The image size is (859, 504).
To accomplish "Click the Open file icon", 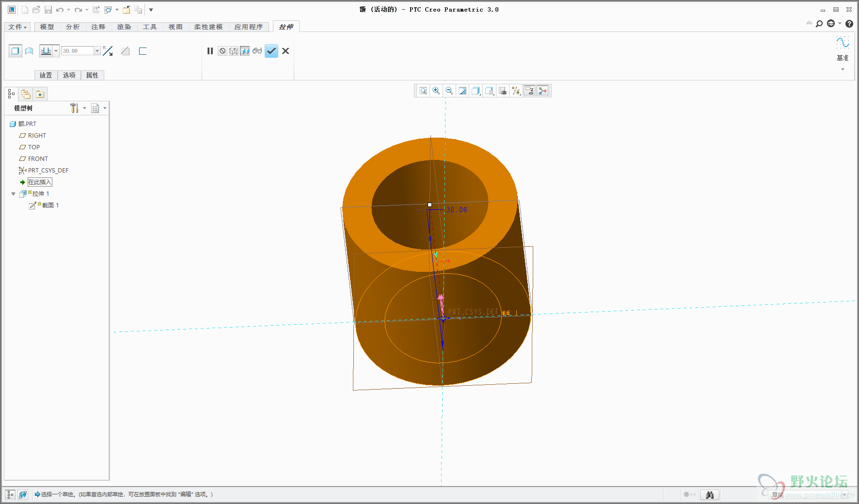I will pos(36,10).
